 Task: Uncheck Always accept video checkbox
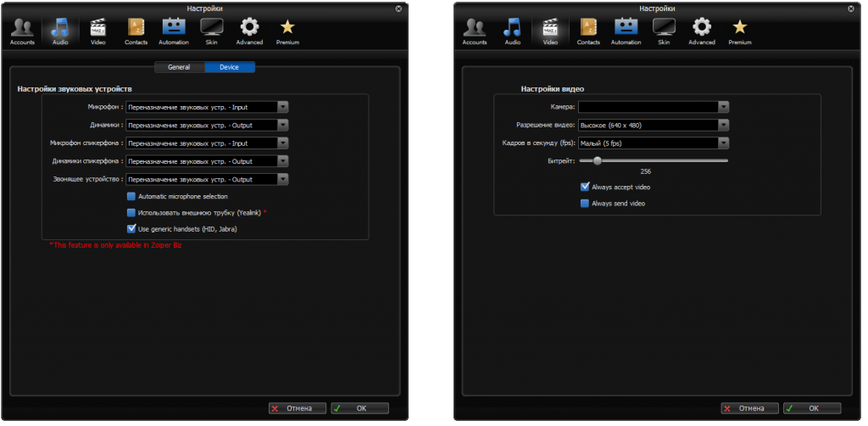point(585,187)
